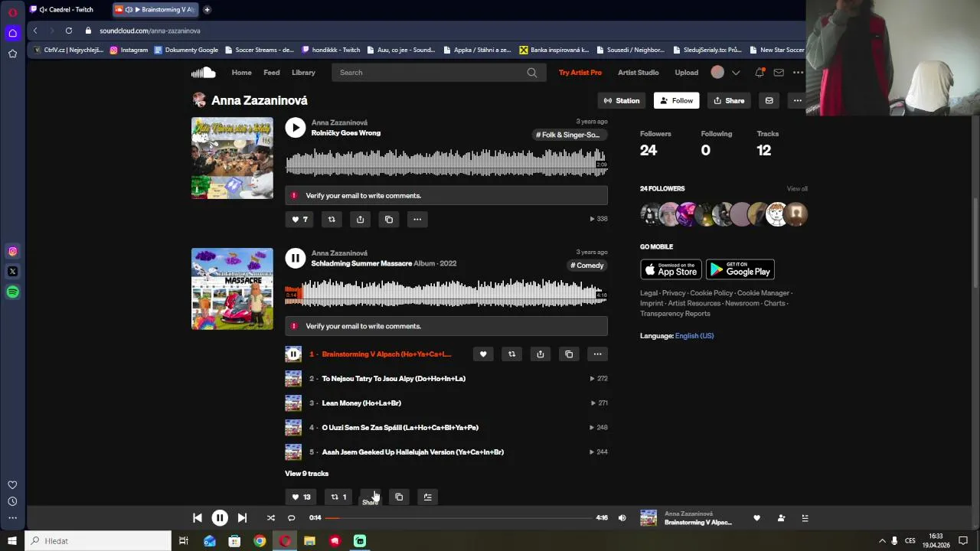Open Windows Start menu
Viewport: 980px width, 551px height.
[12, 541]
